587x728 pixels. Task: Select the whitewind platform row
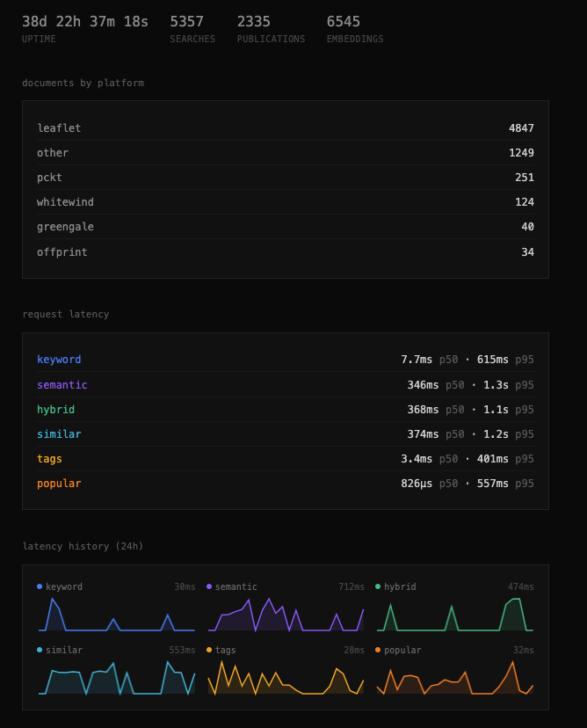(x=285, y=202)
